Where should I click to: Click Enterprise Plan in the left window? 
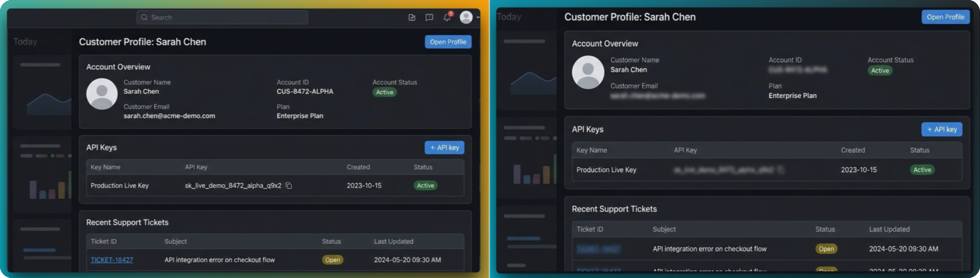300,116
